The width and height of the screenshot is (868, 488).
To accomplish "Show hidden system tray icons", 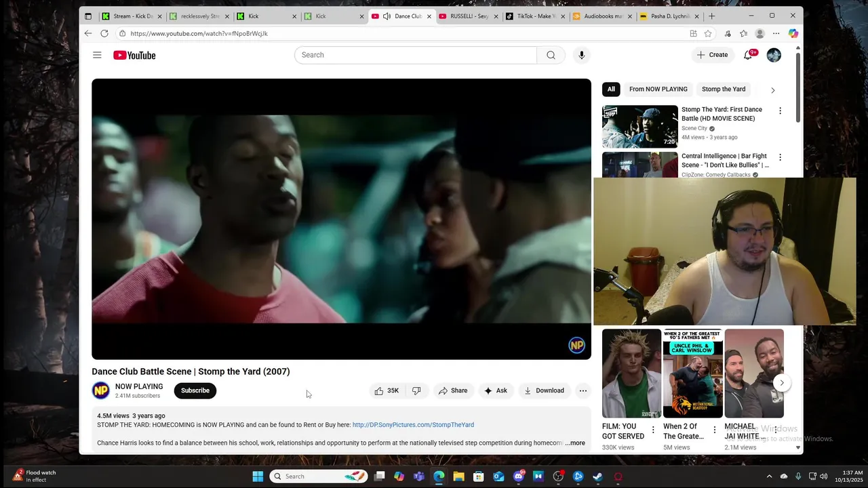I will (769, 476).
